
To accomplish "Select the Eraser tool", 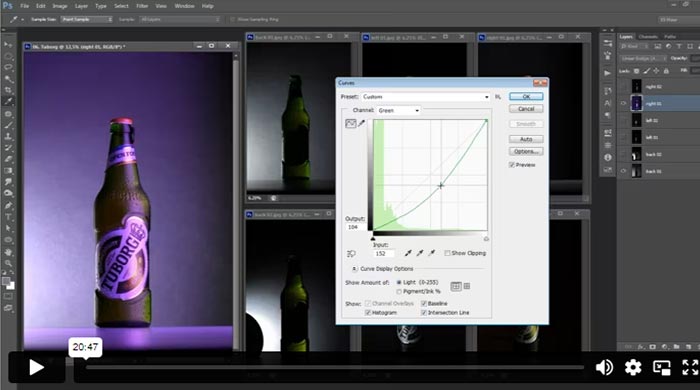I will pyautogui.click(x=8, y=159).
